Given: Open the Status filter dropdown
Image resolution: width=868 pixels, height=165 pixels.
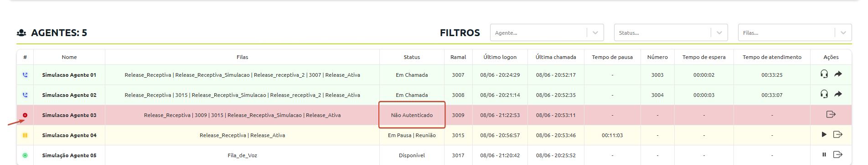Looking at the screenshot, I should click(x=671, y=32).
